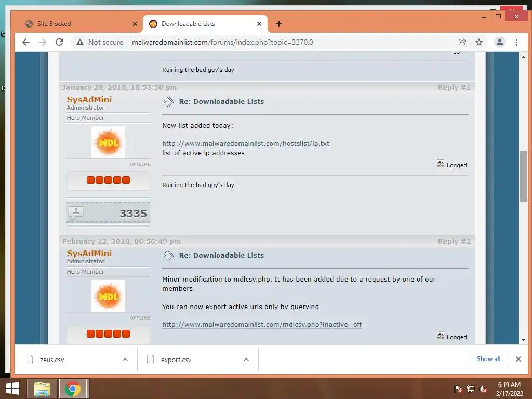
Task: Click the page scrollbar thumb
Action: (523, 177)
